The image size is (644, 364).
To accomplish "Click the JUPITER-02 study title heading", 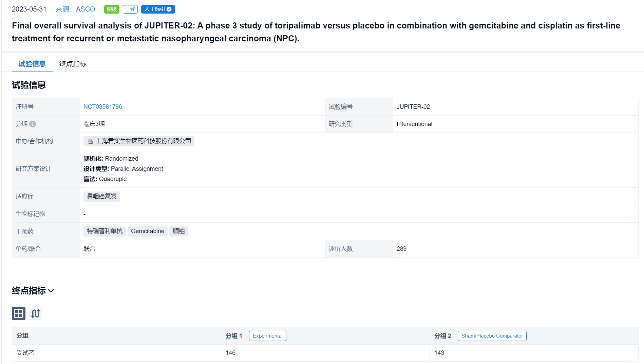I will tap(316, 32).
